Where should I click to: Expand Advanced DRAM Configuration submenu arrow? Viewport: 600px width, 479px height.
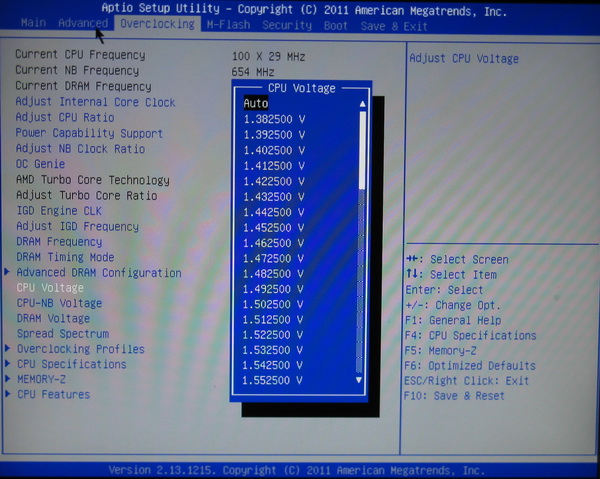pyautogui.click(x=7, y=272)
